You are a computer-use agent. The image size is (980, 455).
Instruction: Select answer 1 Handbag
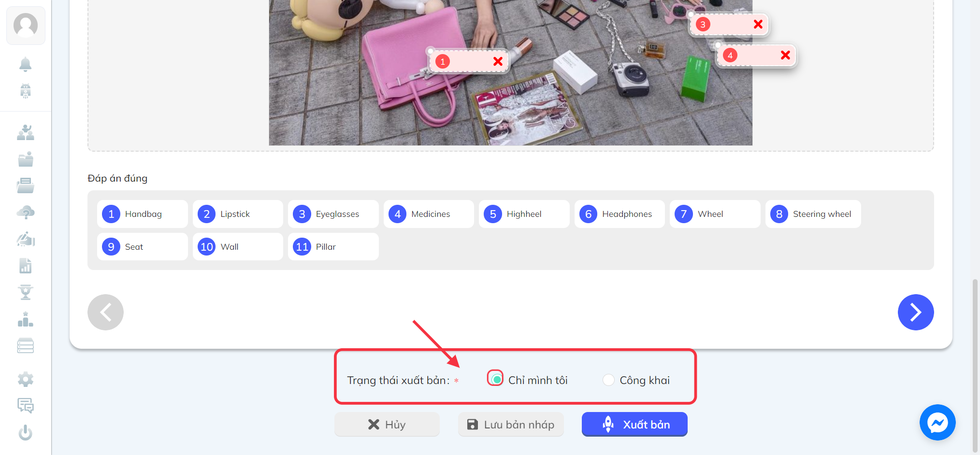coord(143,214)
